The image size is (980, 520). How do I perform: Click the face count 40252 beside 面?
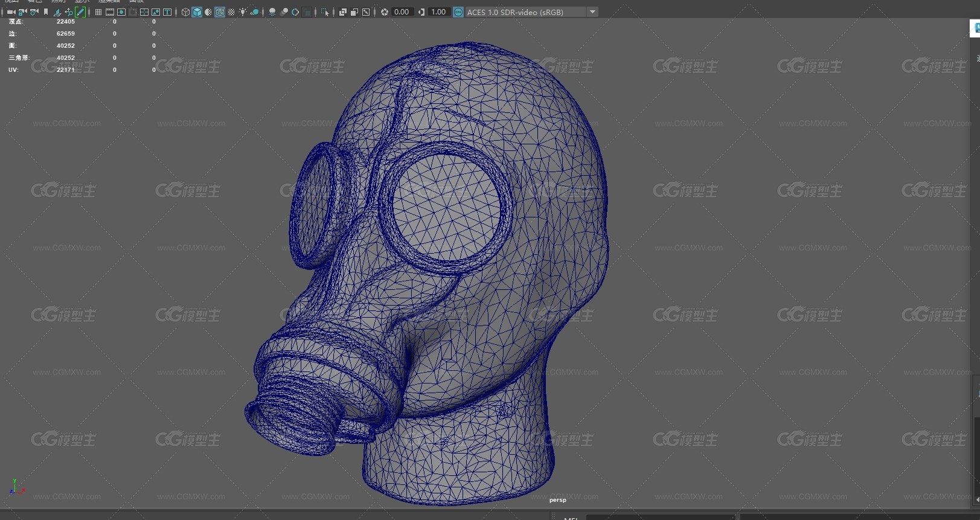click(66, 46)
